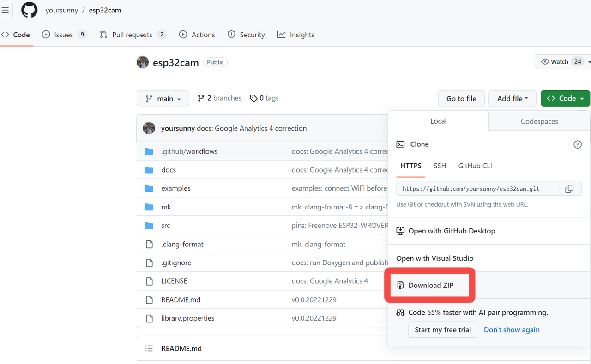Select the SSH clone option
591x364 pixels.
tap(440, 166)
